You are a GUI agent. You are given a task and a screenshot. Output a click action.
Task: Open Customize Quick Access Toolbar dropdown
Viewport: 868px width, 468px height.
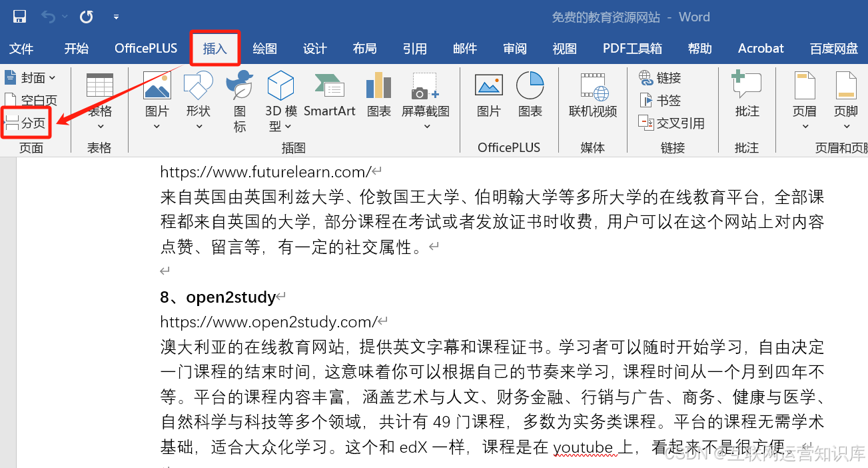(117, 17)
